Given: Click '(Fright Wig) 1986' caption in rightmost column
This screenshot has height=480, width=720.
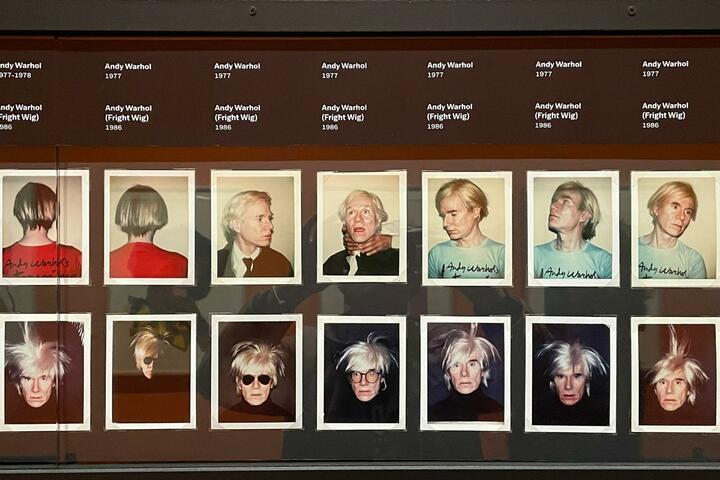Looking at the screenshot, I should (664, 120).
